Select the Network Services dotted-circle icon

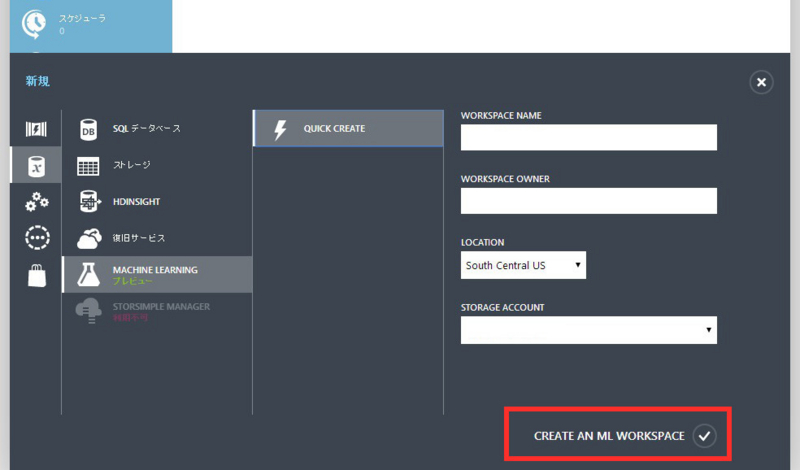[37, 238]
